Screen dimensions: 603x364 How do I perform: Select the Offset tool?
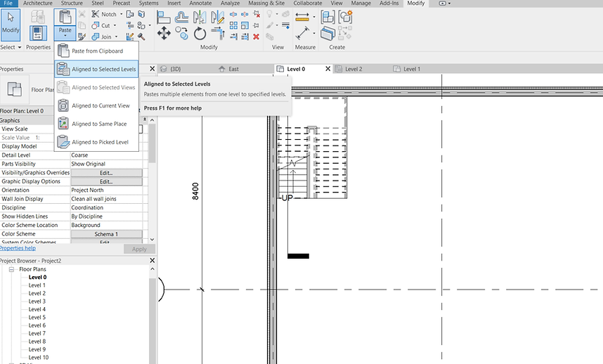pos(181,18)
